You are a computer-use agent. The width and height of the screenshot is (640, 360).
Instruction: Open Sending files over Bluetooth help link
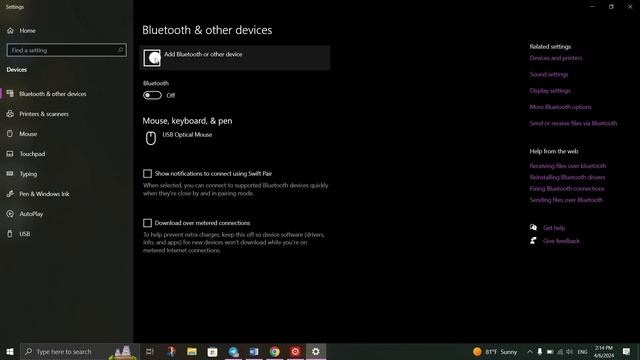tap(566, 200)
